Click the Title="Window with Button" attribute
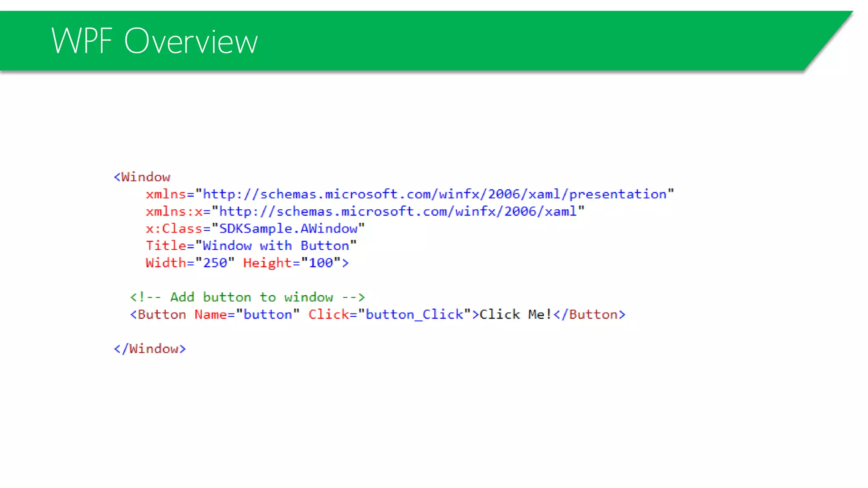Viewport: 868px width, 488px height. (251, 246)
